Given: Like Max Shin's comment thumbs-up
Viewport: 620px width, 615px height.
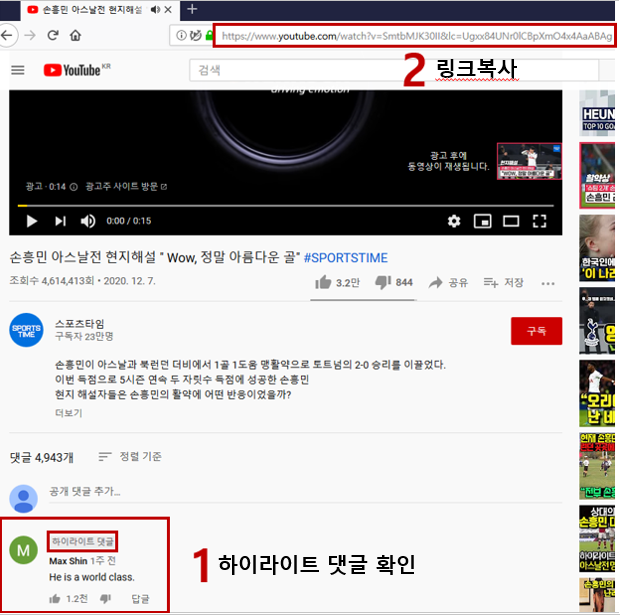Looking at the screenshot, I should pos(55,599).
